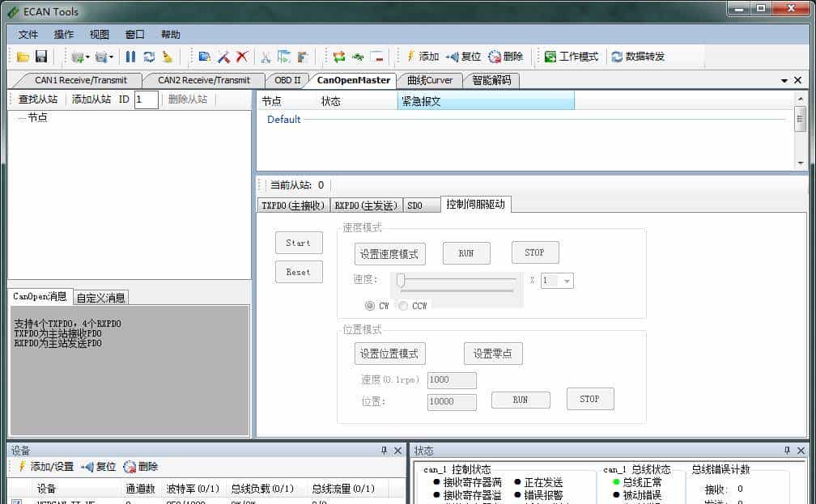Click 复位 reset in the device panel

coord(98,467)
